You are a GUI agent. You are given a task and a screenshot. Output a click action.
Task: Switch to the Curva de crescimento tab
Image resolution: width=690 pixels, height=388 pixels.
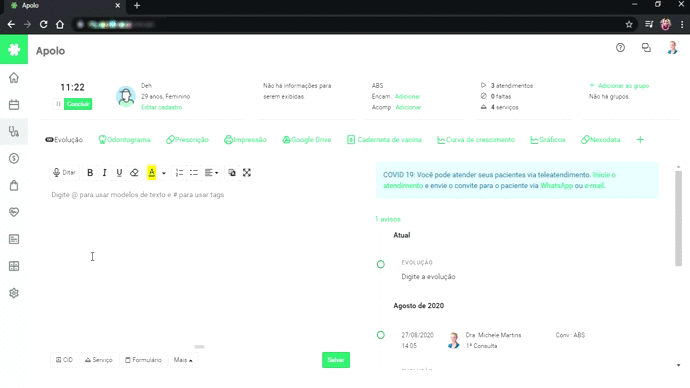pos(476,140)
